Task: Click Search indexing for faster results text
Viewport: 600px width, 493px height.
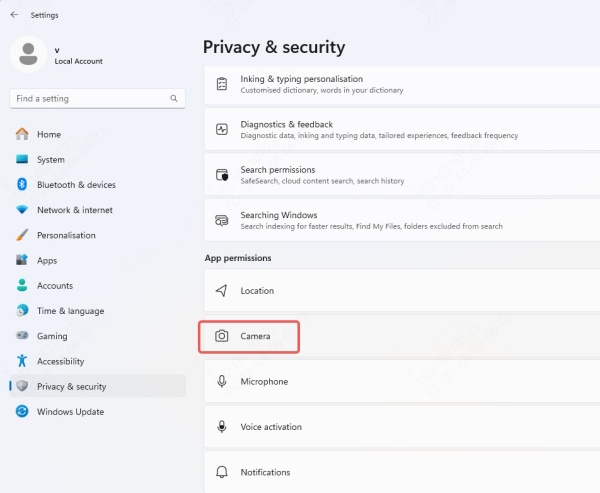Action: pos(372,226)
